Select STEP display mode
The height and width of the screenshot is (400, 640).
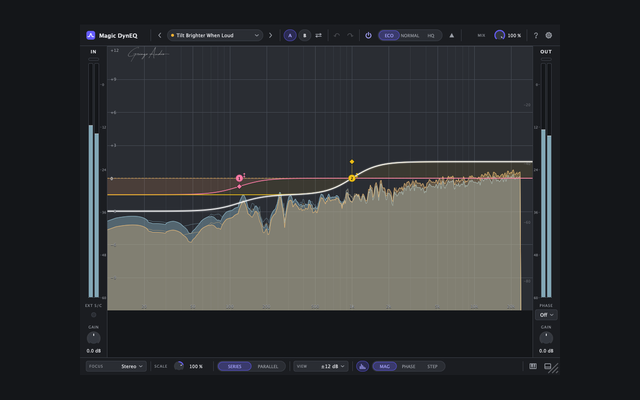coord(432,366)
